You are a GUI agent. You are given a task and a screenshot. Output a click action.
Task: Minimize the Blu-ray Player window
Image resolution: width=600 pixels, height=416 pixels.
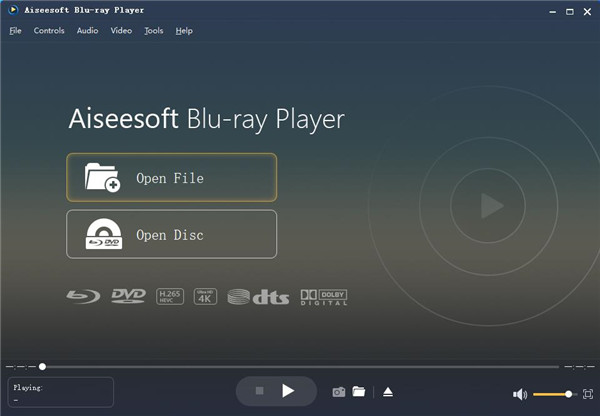point(553,12)
